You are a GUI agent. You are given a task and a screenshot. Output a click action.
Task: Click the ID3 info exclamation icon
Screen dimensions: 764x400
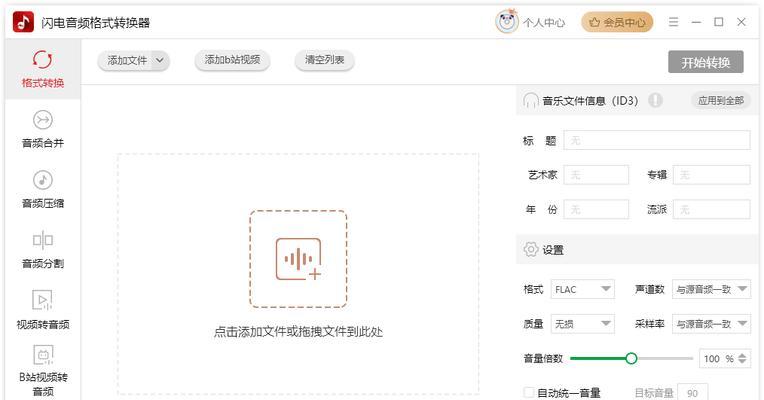(655, 100)
